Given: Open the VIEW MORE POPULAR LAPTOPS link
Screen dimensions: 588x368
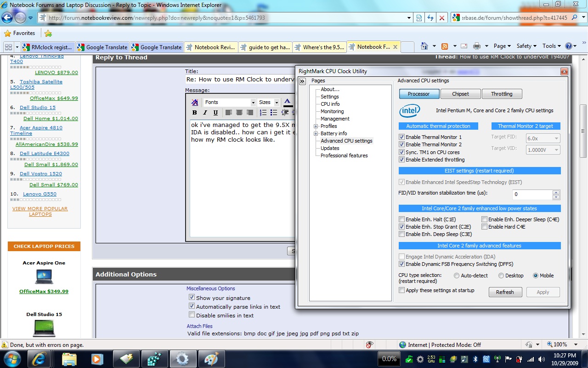Looking at the screenshot, I should click(x=40, y=211).
